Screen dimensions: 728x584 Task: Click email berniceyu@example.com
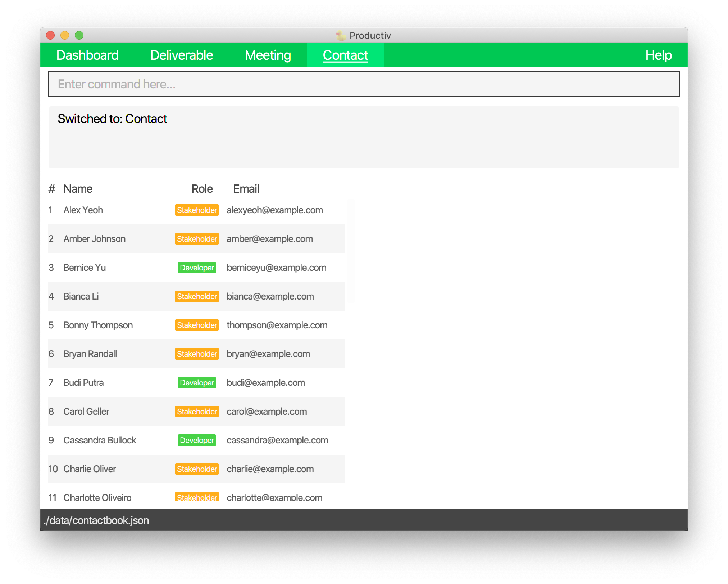point(277,268)
